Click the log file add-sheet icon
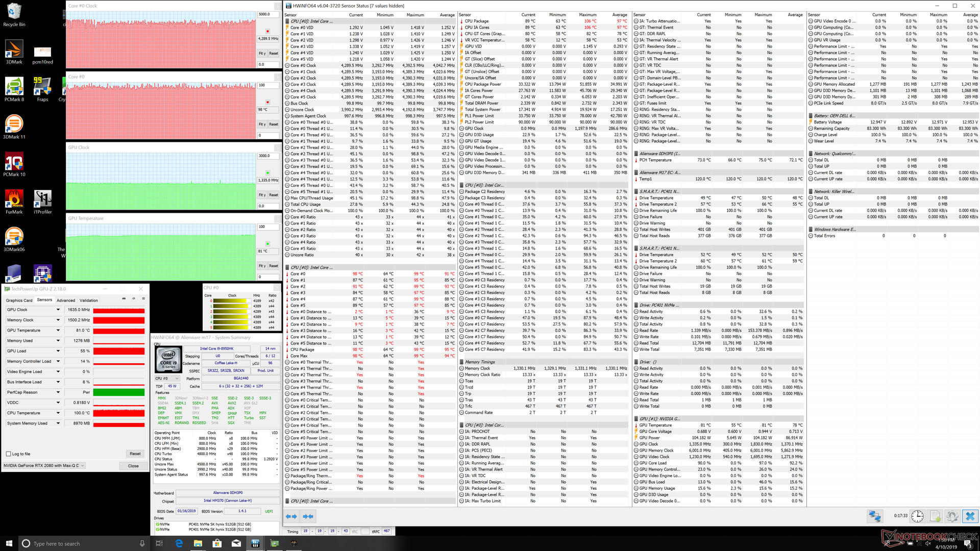 tap(935, 516)
